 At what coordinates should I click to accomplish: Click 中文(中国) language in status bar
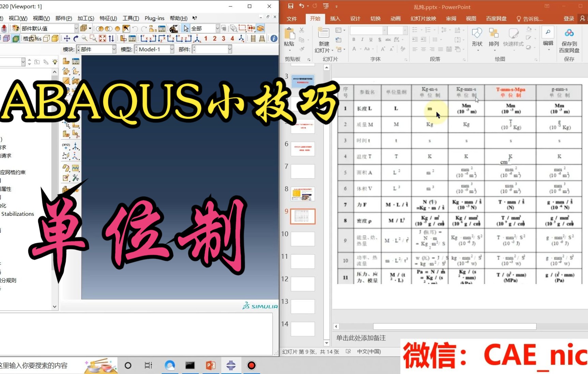coord(369,351)
